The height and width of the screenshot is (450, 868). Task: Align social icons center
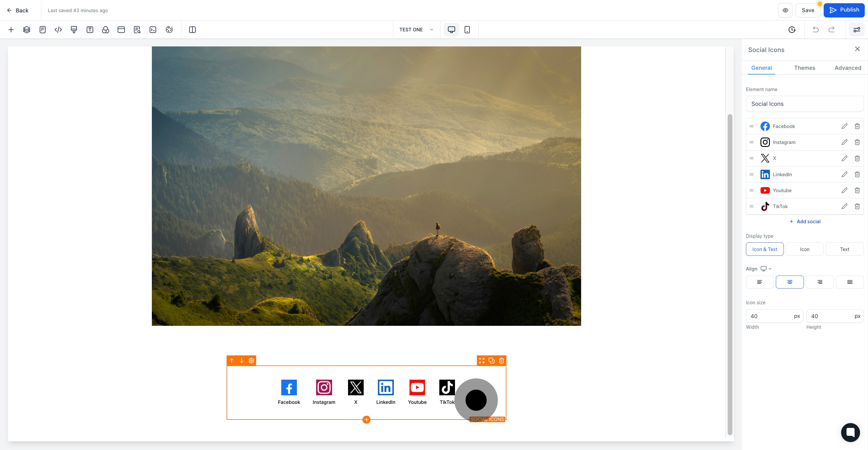click(789, 282)
